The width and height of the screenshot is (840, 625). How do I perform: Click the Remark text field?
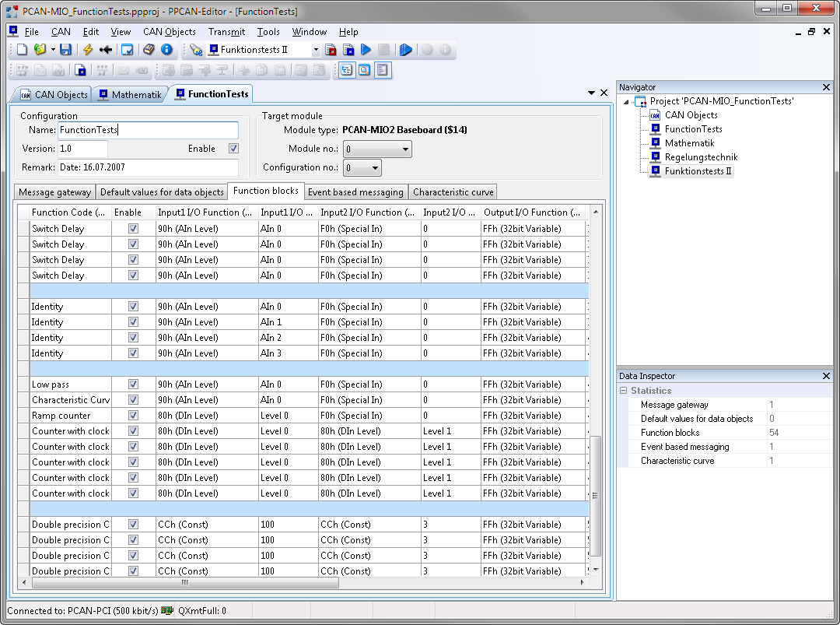148,167
